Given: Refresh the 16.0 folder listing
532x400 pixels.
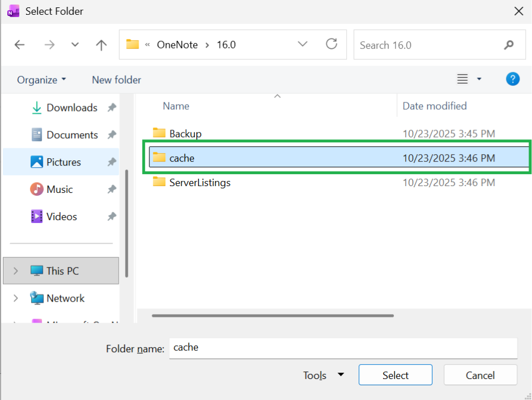Looking at the screenshot, I should 331,44.
